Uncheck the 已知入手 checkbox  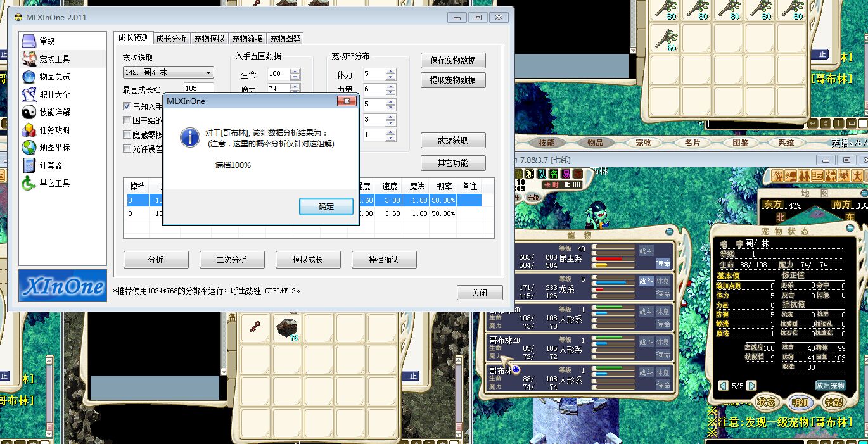(127, 106)
